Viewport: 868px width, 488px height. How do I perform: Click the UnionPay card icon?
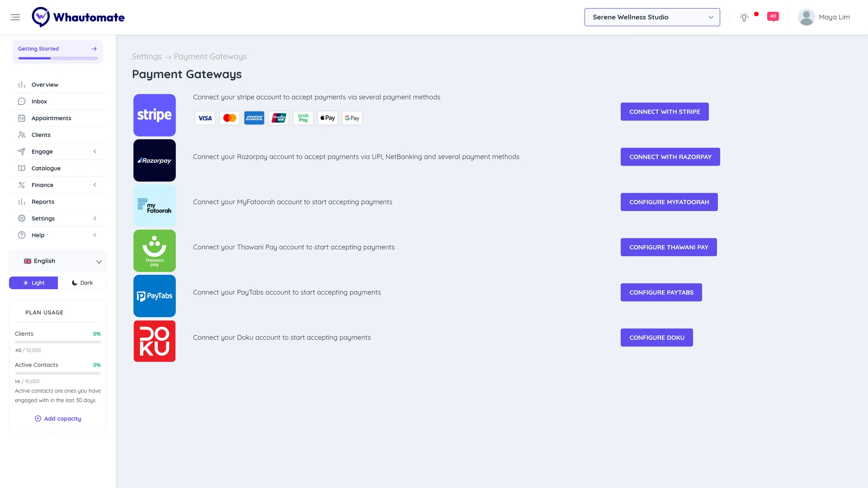coord(278,118)
